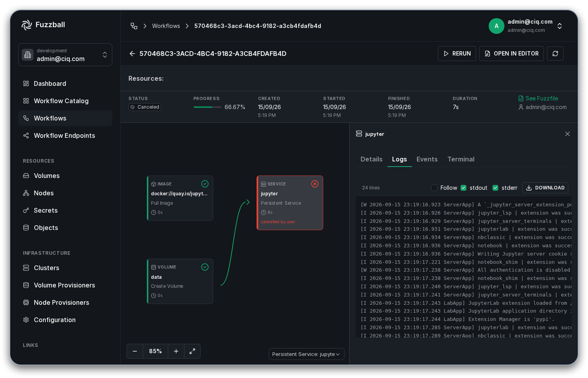Close the jupyter details panel
The image size is (588, 378).
click(x=568, y=134)
